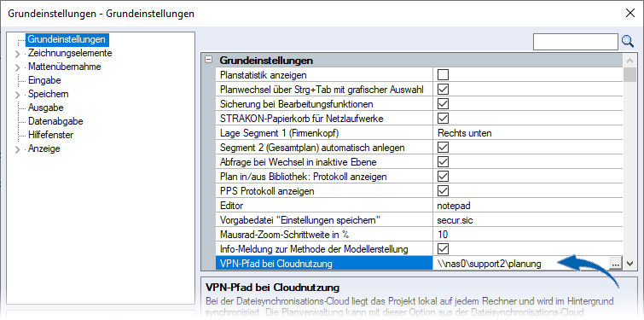Viewport: 644px width, 320px height.
Task: Click the magnifier search icon
Action: [x=628, y=41]
